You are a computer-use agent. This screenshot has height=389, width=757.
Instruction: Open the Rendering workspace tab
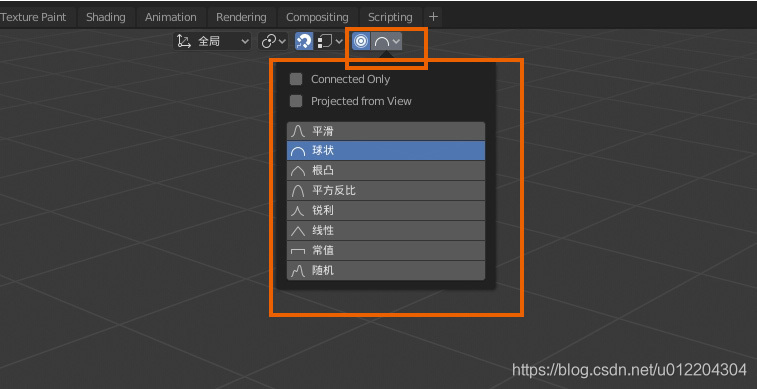click(x=241, y=17)
